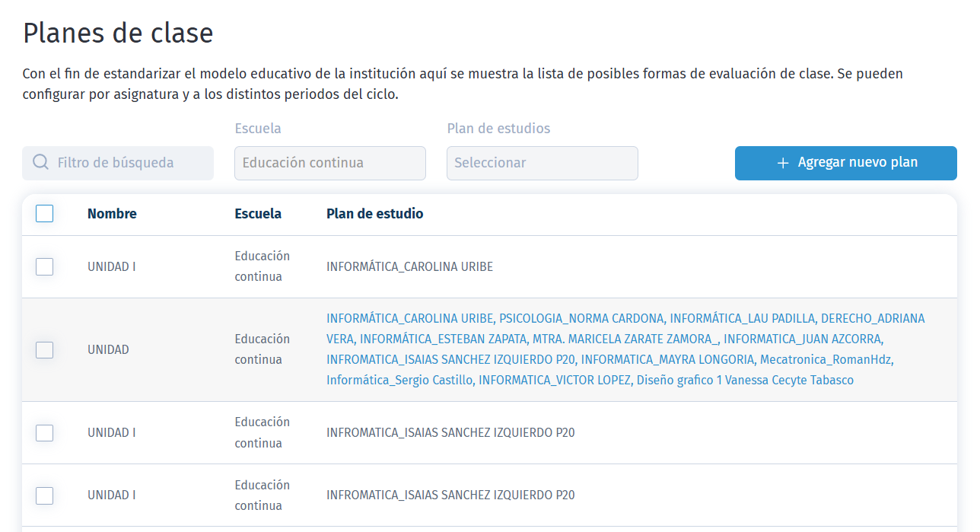Click the Plan de estudio column header

(375, 214)
